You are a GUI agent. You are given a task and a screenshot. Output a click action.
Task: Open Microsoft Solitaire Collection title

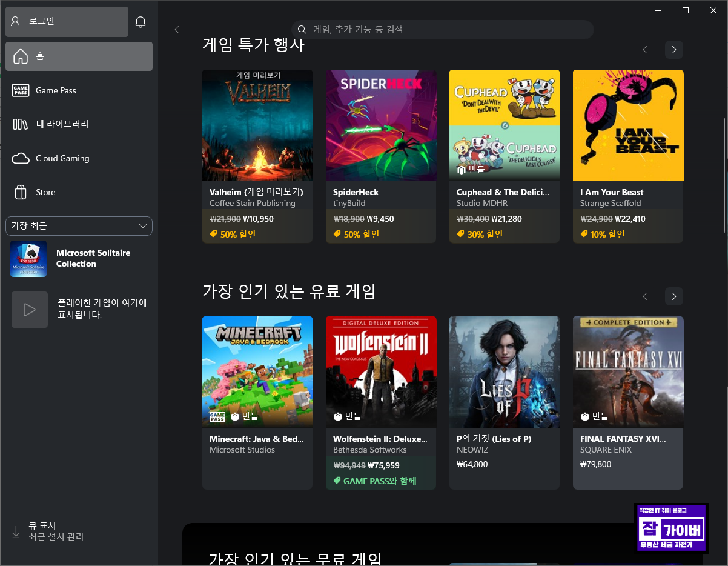coord(93,258)
